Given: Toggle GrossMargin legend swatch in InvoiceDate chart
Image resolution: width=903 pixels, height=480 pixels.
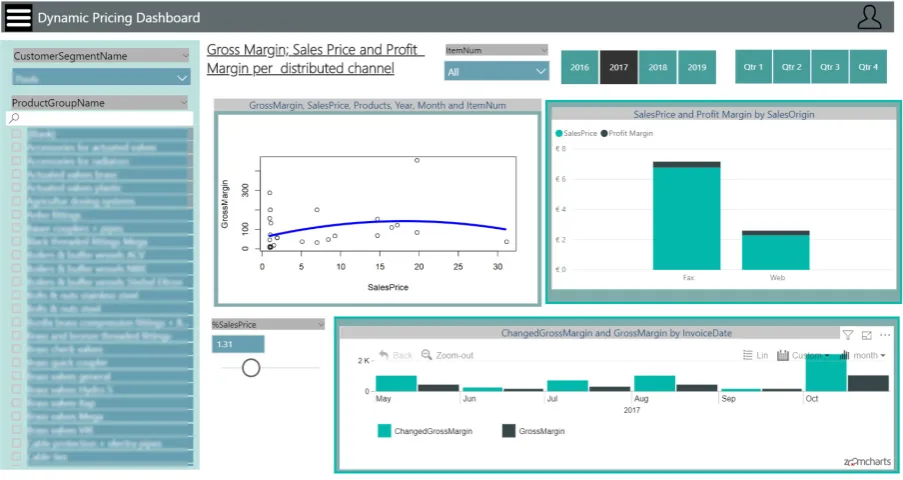Looking at the screenshot, I should click(x=509, y=430).
